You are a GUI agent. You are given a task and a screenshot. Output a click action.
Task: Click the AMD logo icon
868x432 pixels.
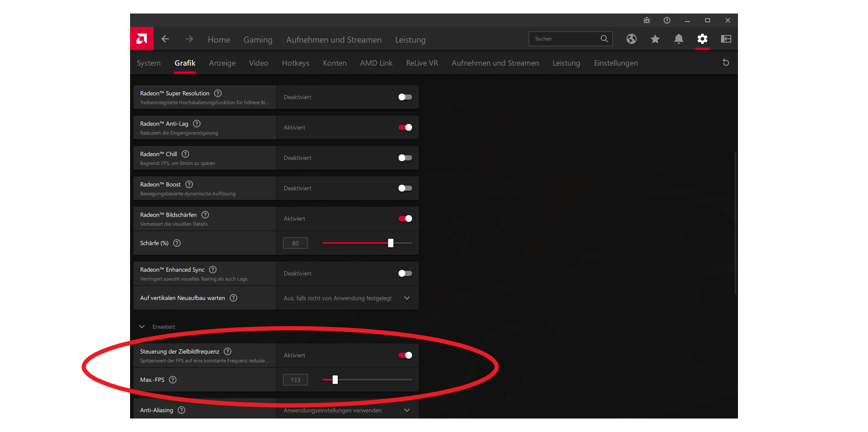tap(142, 39)
